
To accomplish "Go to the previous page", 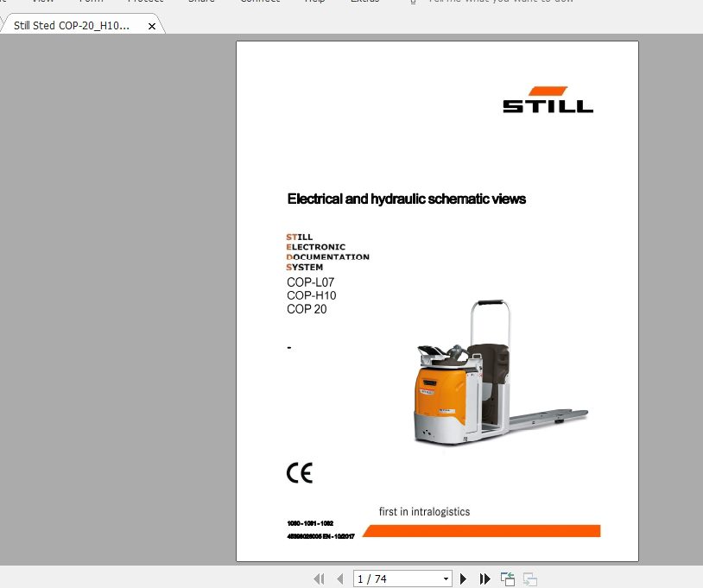I will pyautogui.click(x=340, y=579).
